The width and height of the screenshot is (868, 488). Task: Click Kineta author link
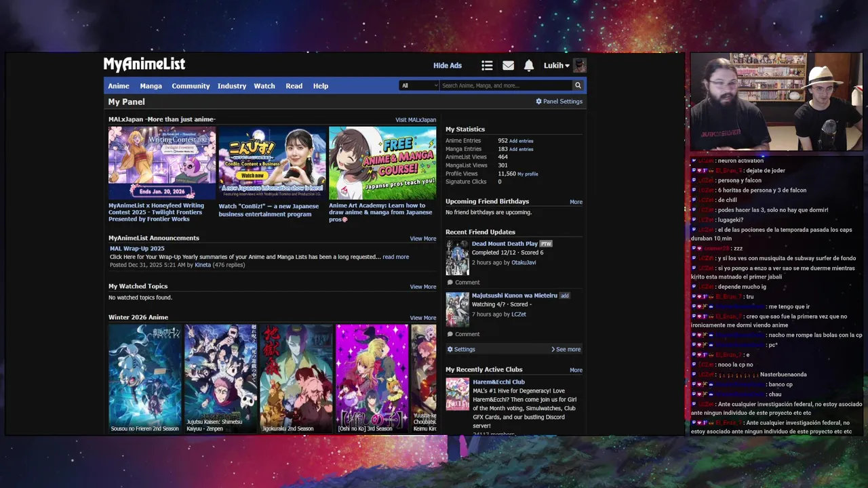pos(203,265)
